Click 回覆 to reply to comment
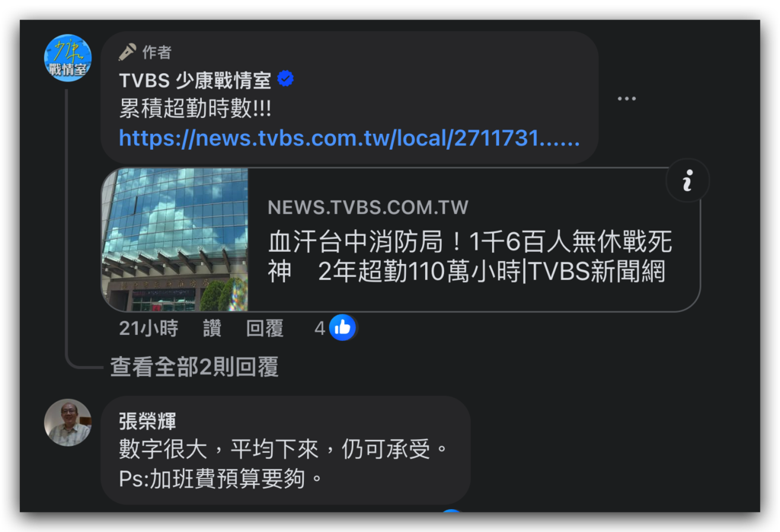 (264, 328)
